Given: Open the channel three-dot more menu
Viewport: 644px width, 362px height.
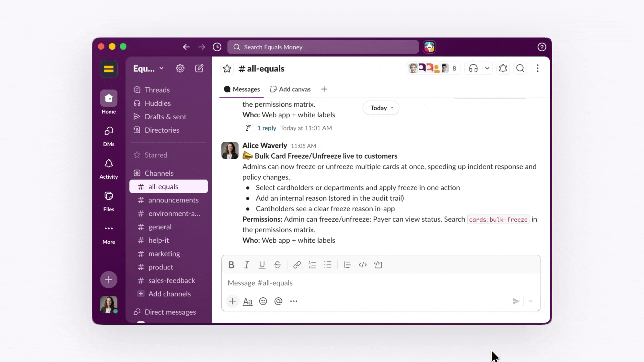Looking at the screenshot, I should [x=537, y=68].
